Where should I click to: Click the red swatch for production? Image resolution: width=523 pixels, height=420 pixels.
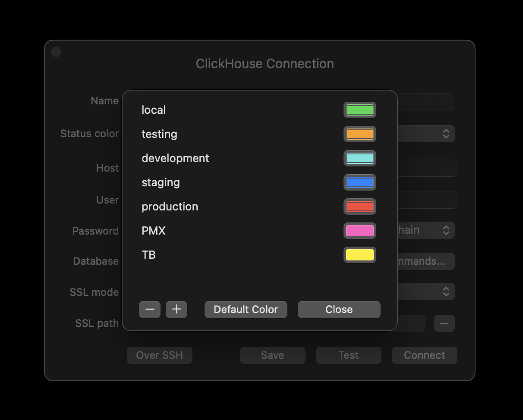(360, 207)
